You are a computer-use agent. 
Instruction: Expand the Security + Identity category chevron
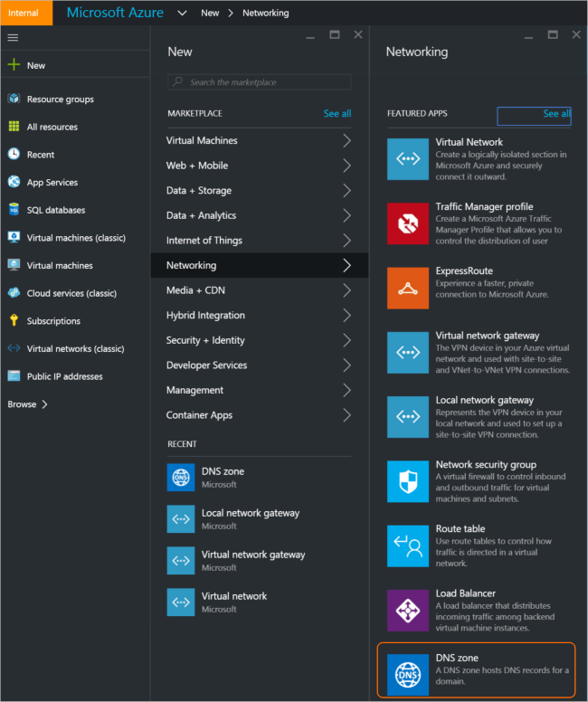[x=347, y=341]
